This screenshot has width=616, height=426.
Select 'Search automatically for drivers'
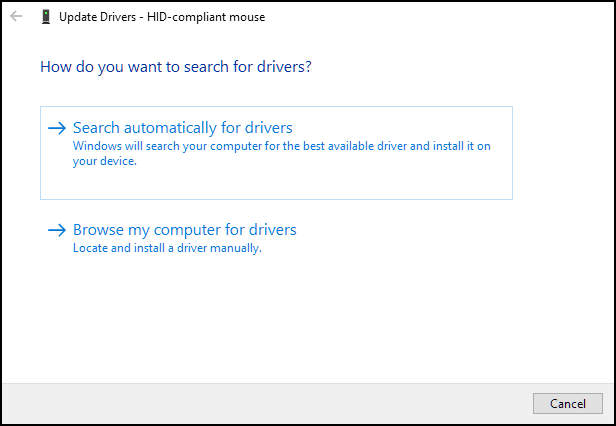tap(182, 128)
